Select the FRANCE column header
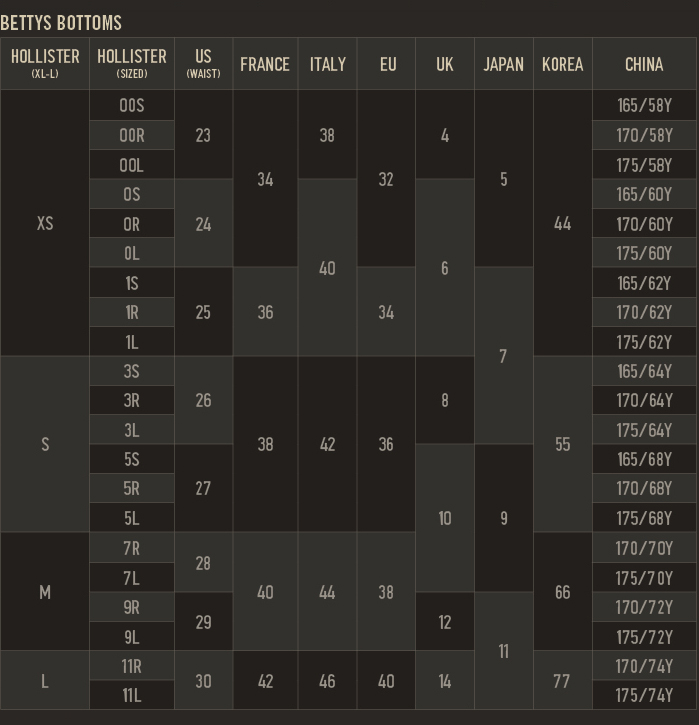 coord(265,64)
